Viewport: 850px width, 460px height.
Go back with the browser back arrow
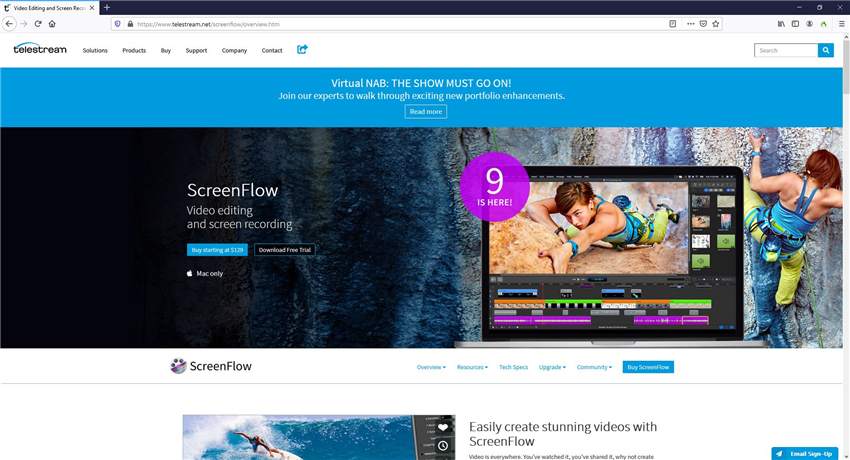[9, 24]
